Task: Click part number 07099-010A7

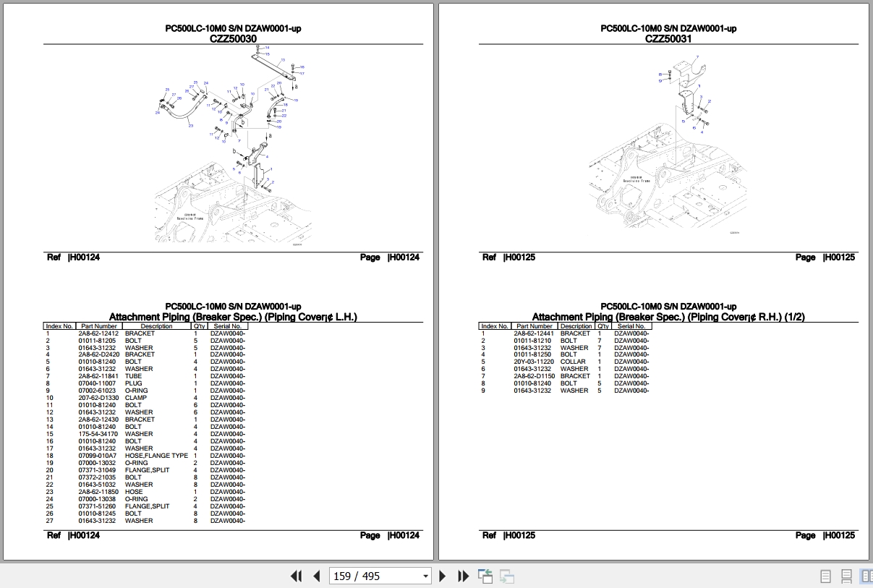Action: [98, 456]
